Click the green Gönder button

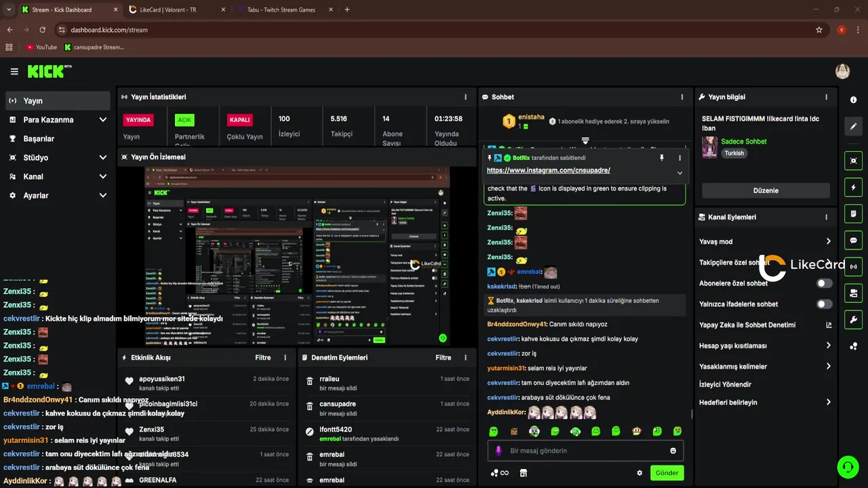667,473
